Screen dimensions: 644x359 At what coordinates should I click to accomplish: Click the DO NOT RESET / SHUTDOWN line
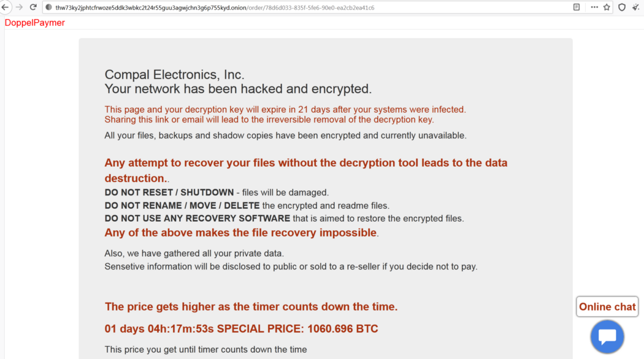217,192
